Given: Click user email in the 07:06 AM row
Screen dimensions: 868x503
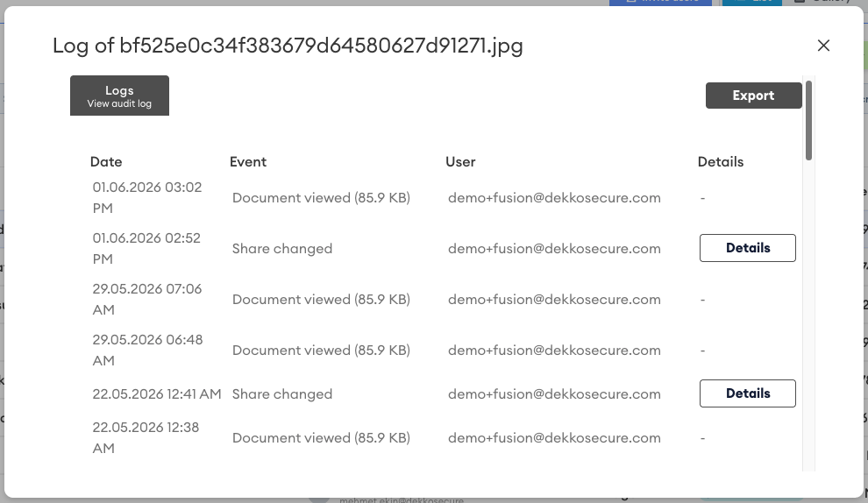Looking at the screenshot, I should tap(554, 300).
